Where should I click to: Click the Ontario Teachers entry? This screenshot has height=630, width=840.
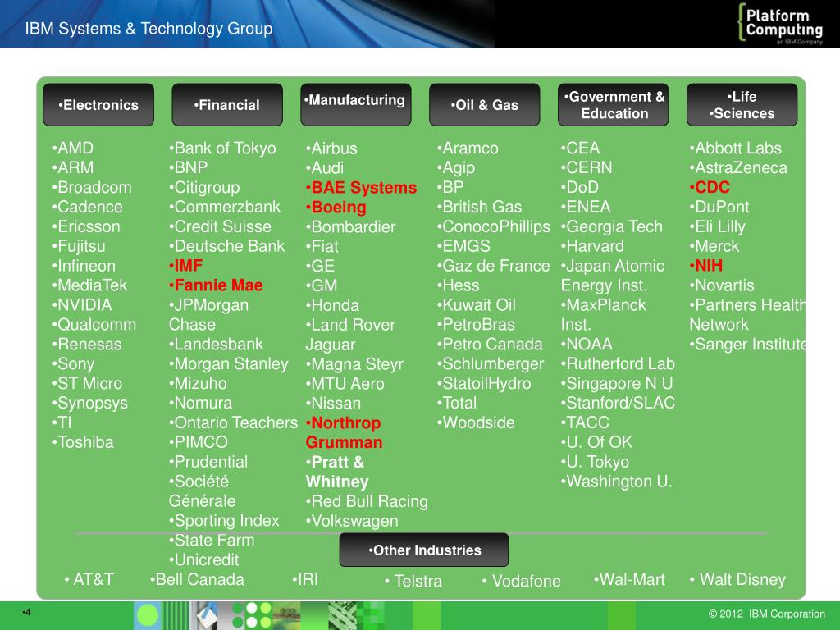(x=233, y=422)
